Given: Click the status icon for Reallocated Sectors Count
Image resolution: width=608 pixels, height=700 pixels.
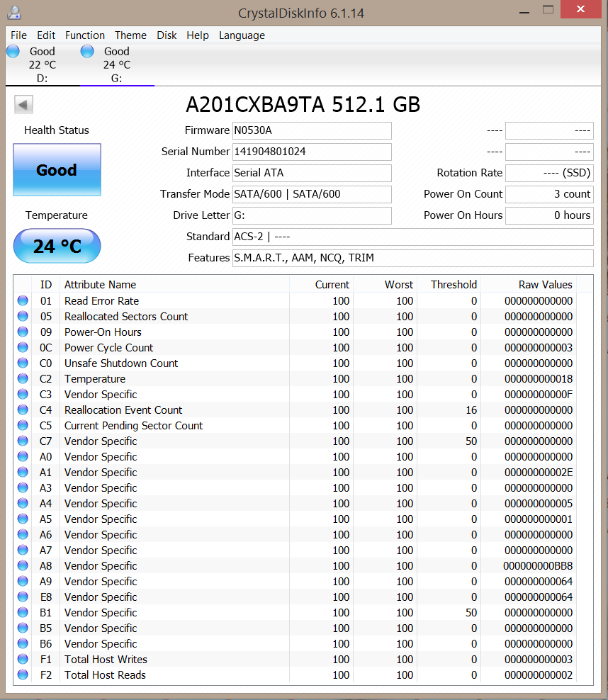Looking at the screenshot, I should tap(23, 317).
